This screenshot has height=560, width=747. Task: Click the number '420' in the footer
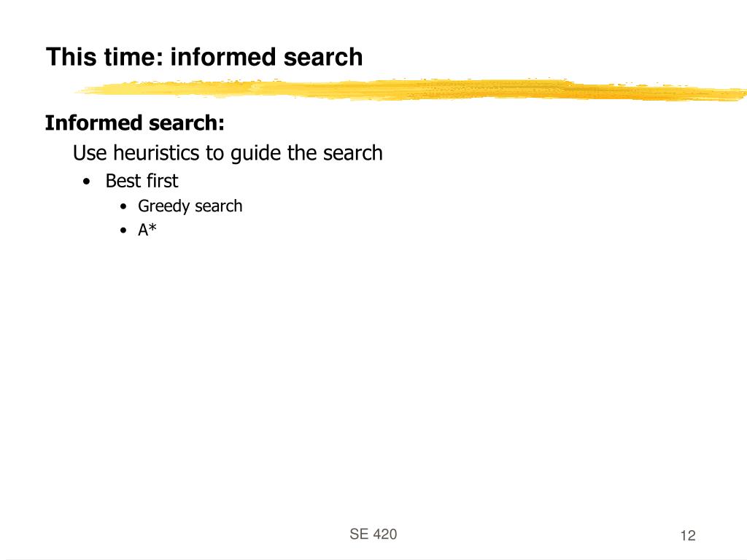(384, 534)
